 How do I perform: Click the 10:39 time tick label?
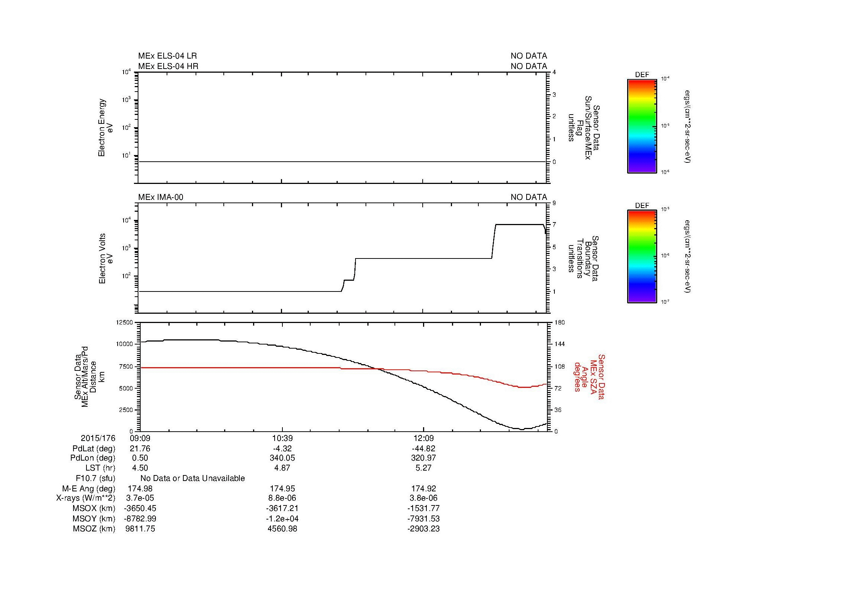(x=282, y=438)
